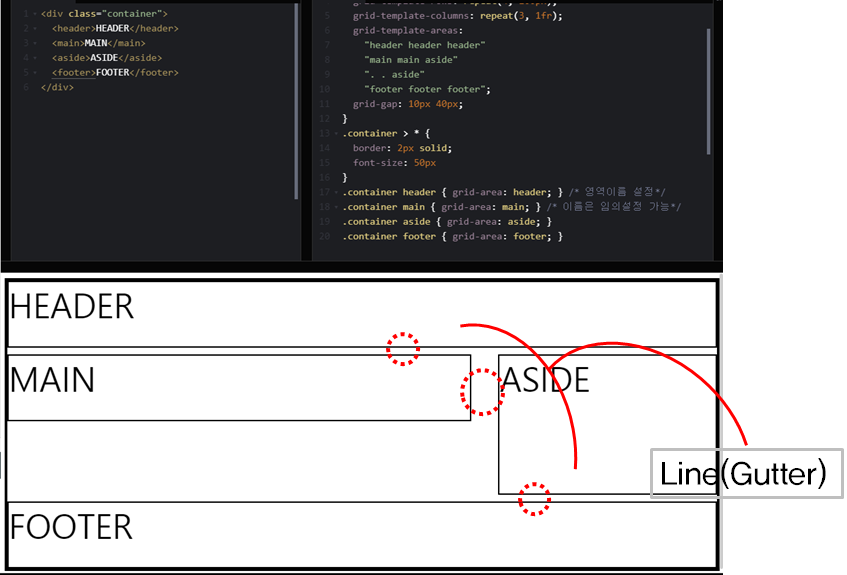Click the <div class="container"> line in HTML
This screenshot has height=575, width=847.
pyautogui.click(x=104, y=14)
